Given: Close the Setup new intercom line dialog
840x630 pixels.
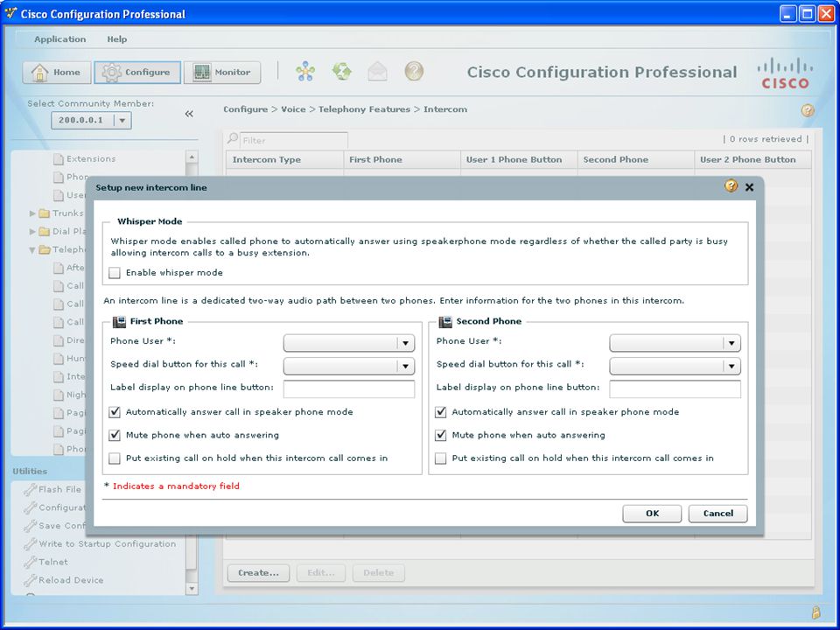Looking at the screenshot, I should 750,187.
